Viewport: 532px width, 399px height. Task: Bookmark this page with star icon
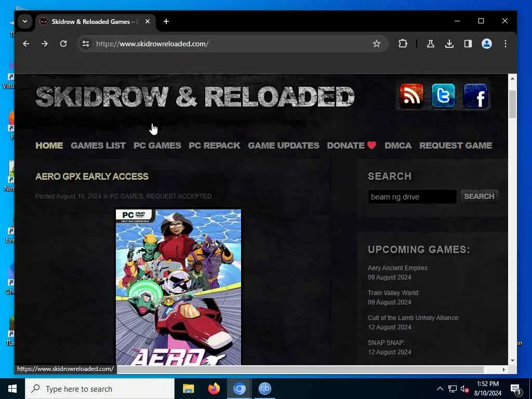(x=376, y=44)
